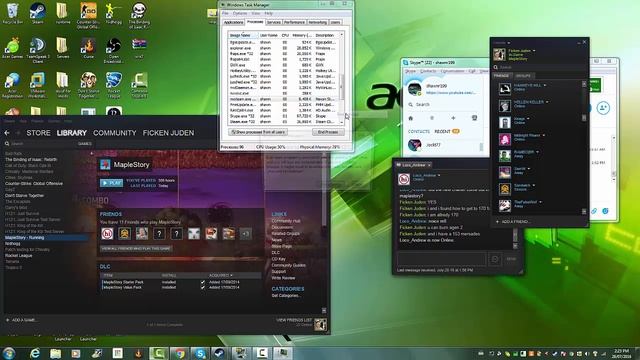Click ADD A FRIEND in friends list
This screenshot has height=360, width=640.
click(x=513, y=222)
